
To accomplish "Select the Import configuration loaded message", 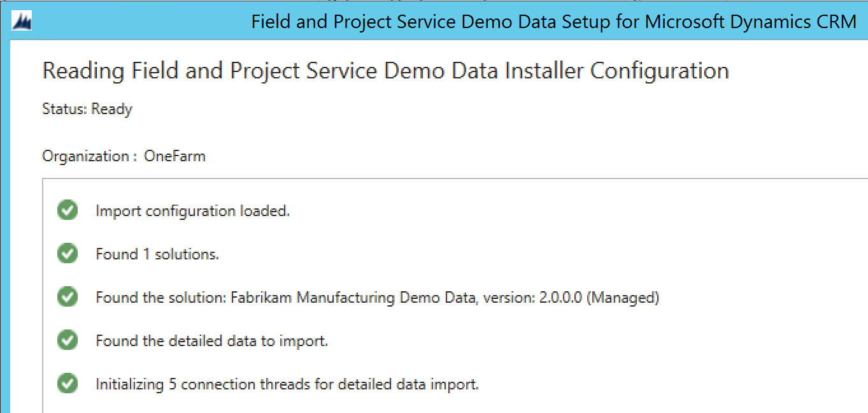I will point(192,211).
